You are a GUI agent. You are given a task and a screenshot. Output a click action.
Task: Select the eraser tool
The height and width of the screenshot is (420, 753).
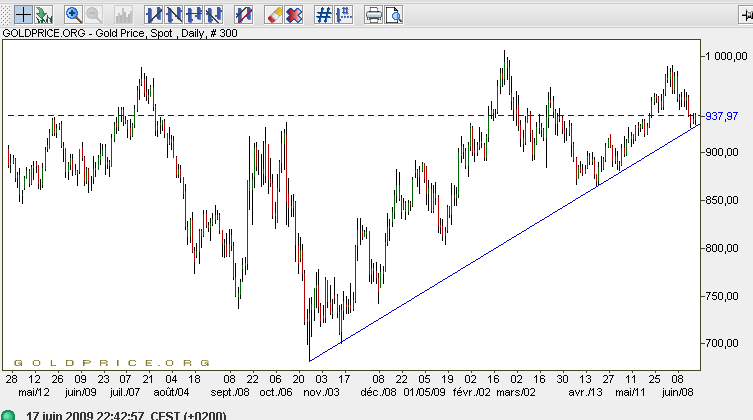273,15
